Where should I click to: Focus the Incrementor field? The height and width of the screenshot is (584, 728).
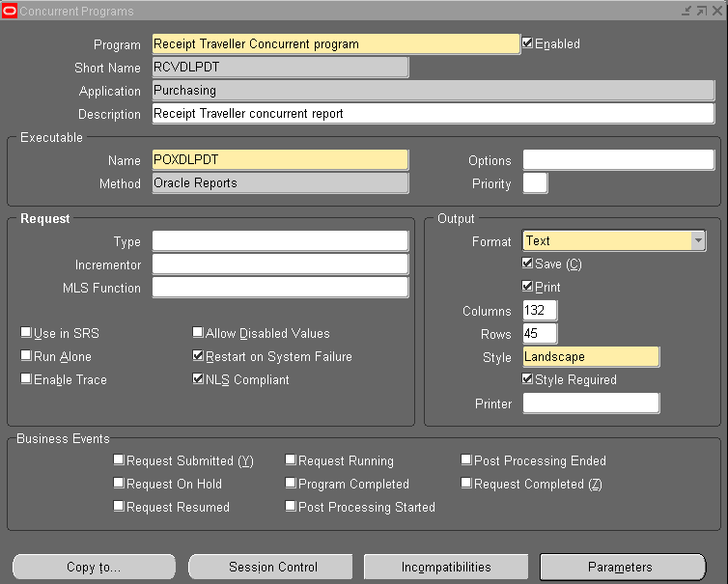pos(280,264)
